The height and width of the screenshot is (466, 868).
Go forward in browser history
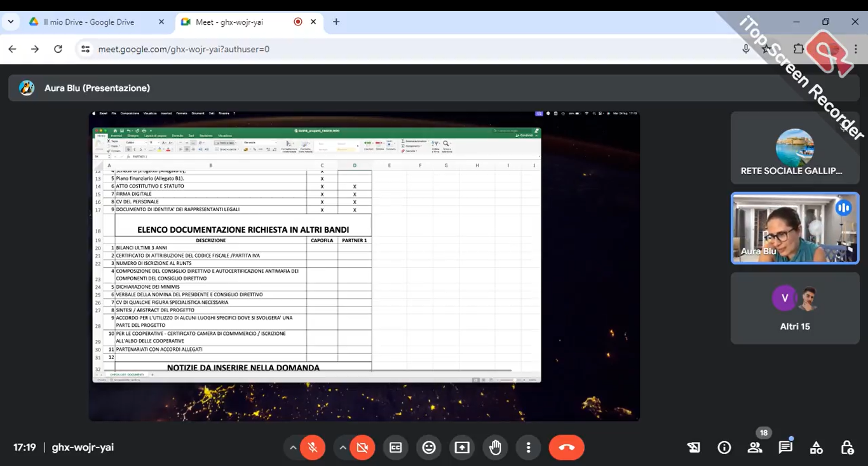point(35,49)
